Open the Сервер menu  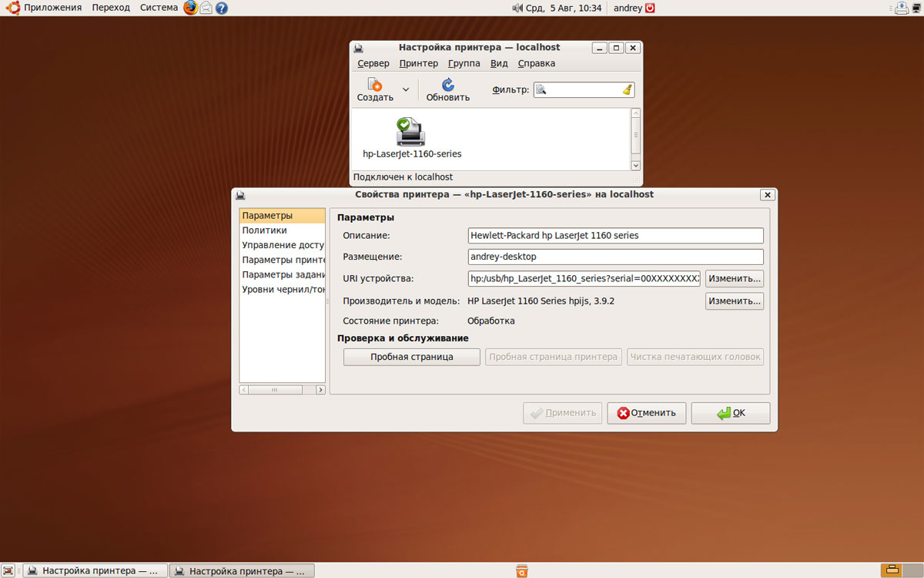(x=373, y=63)
